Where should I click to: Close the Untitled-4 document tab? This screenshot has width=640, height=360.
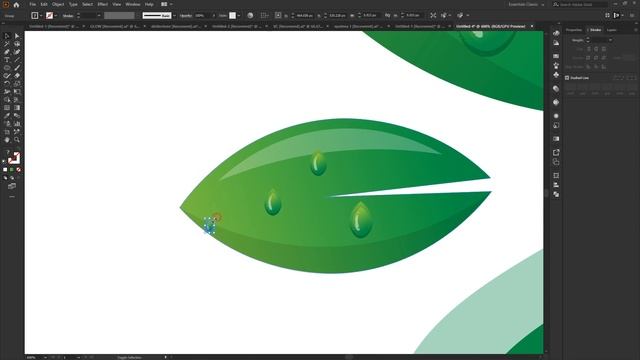pyautogui.click(x=532, y=26)
